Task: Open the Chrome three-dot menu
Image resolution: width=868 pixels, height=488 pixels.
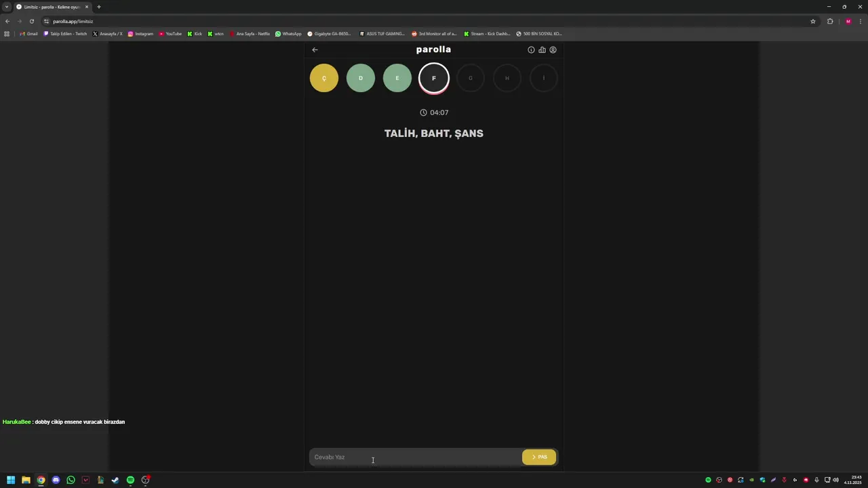Action: (x=861, y=21)
